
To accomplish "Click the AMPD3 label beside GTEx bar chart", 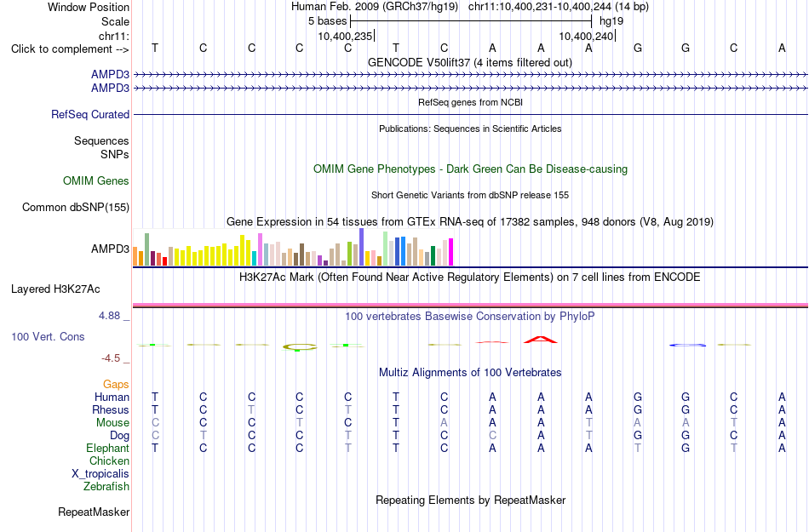I will (110, 249).
